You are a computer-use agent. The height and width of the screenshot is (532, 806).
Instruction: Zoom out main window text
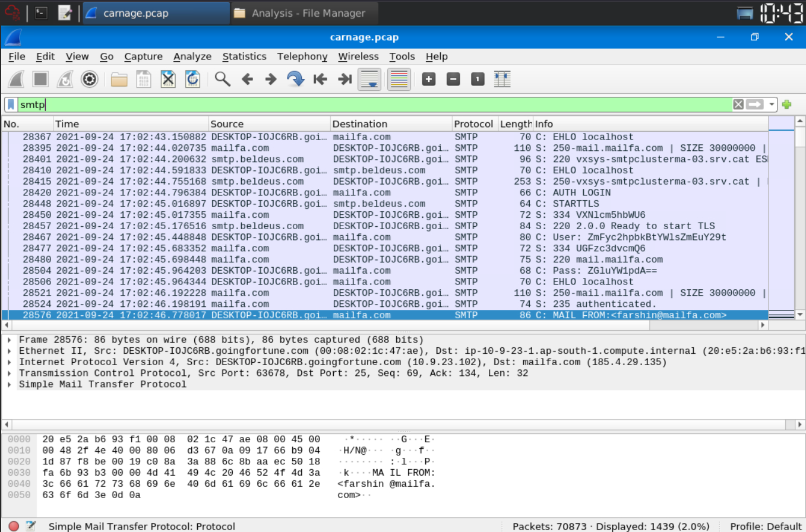(453, 79)
